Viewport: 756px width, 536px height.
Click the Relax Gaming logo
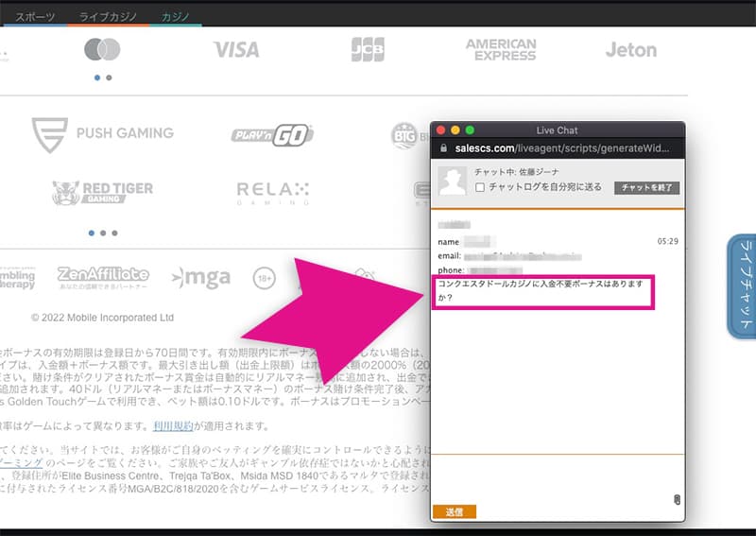click(x=273, y=194)
